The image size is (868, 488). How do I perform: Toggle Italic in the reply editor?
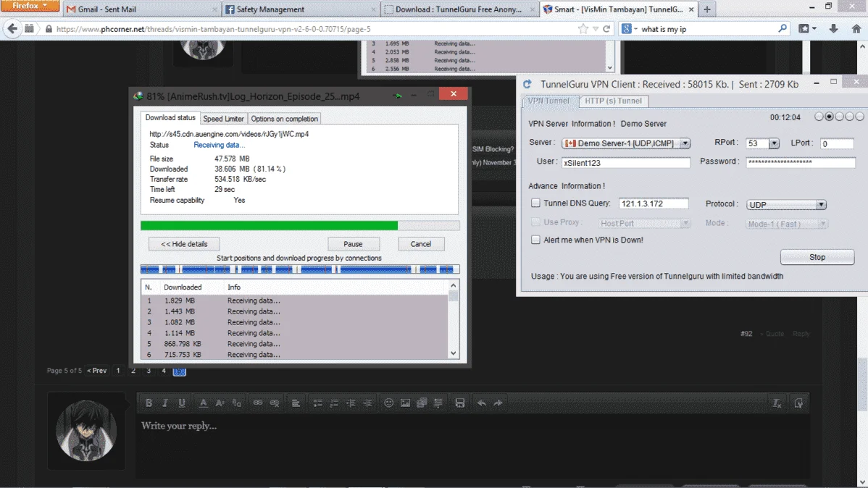pos(165,403)
